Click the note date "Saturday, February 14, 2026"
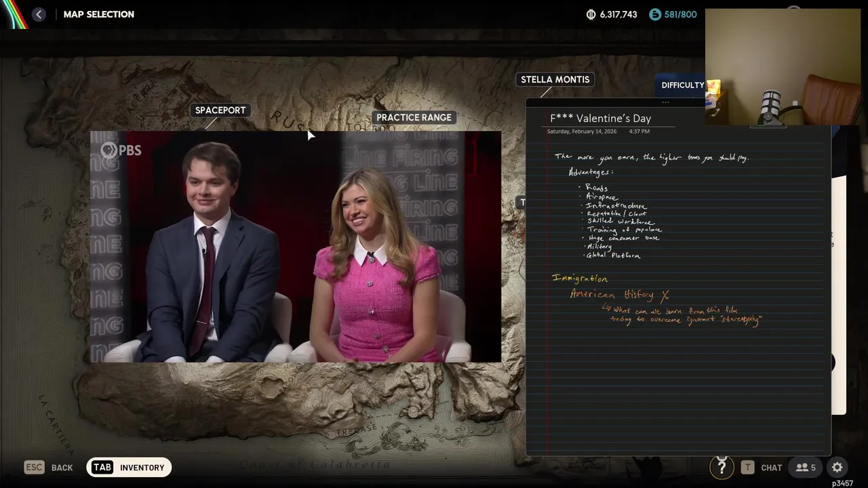The height and width of the screenshot is (488, 868). [x=582, y=131]
